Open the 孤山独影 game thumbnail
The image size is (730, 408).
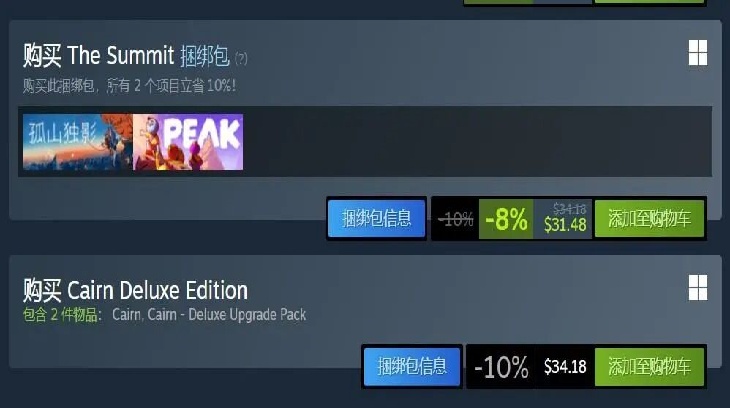point(78,142)
